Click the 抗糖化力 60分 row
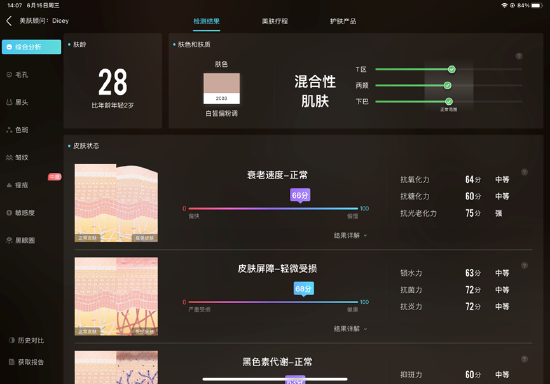Viewport: 550px width, 384px height. pos(455,196)
